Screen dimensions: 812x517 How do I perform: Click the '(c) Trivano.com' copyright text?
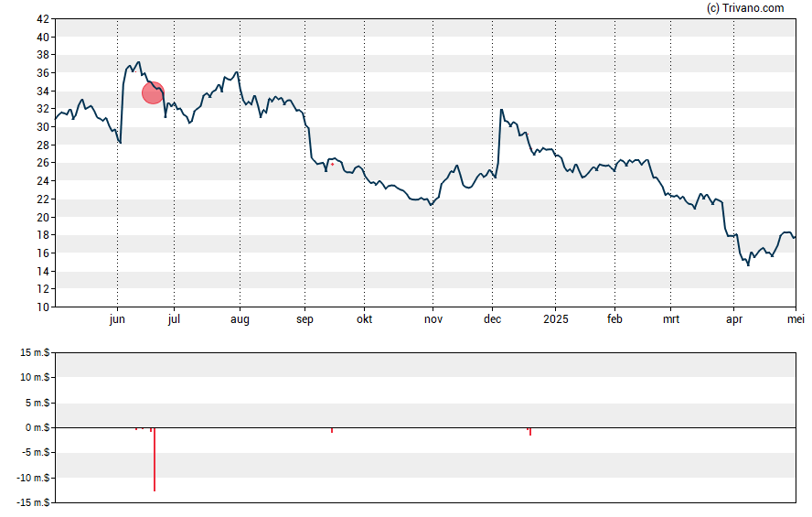point(745,8)
